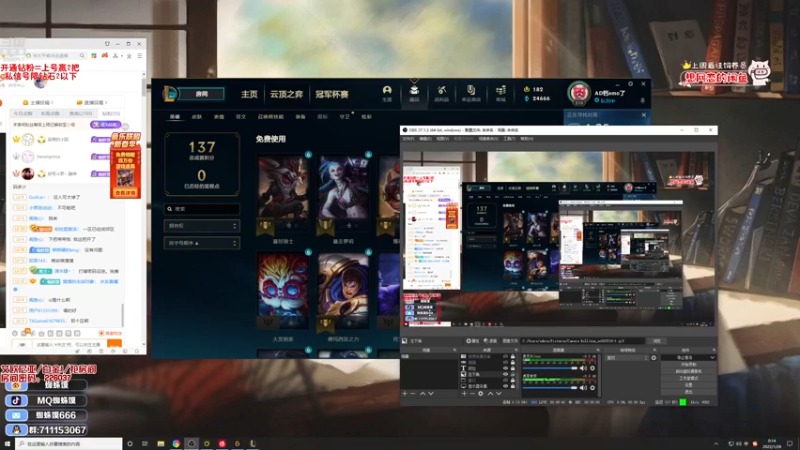Pop out the OBS mixer panel header icon
Image resolution: width=800 pixels, height=450 pixels.
tap(598, 350)
